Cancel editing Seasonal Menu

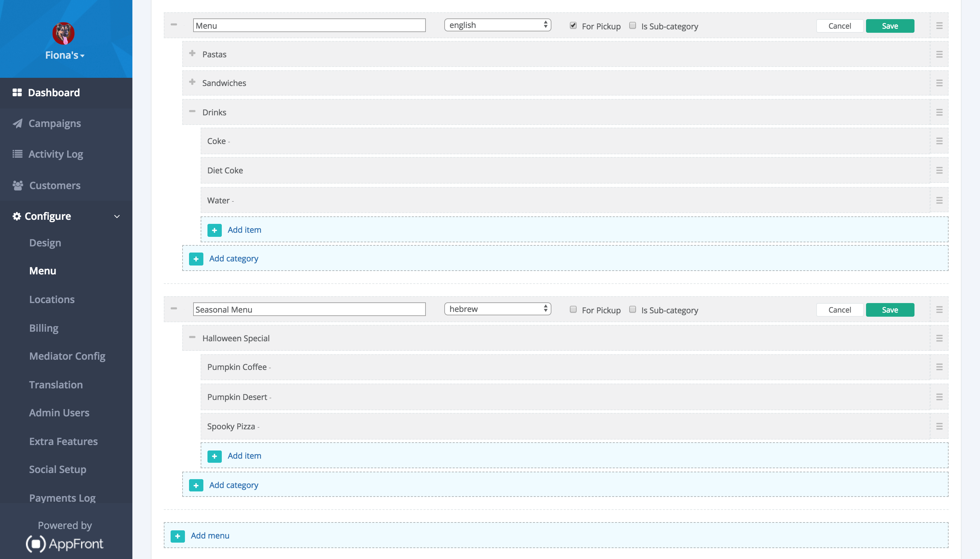point(839,310)
